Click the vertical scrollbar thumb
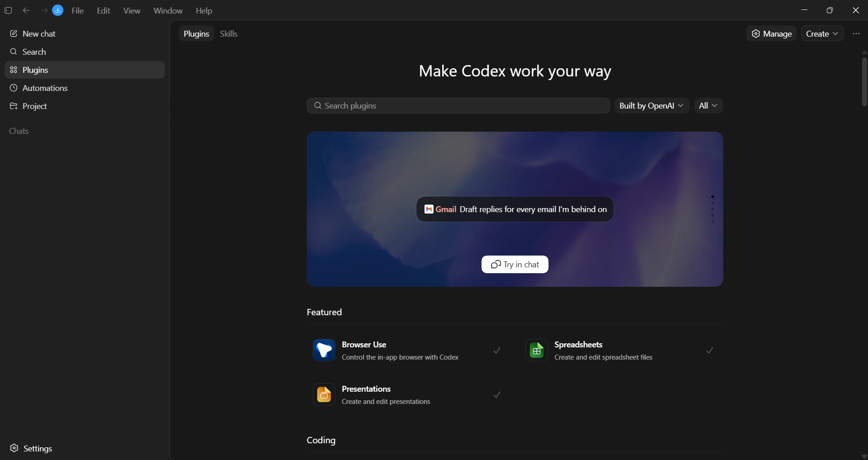This screenshot has width=868, height=460. pos(864,81)
